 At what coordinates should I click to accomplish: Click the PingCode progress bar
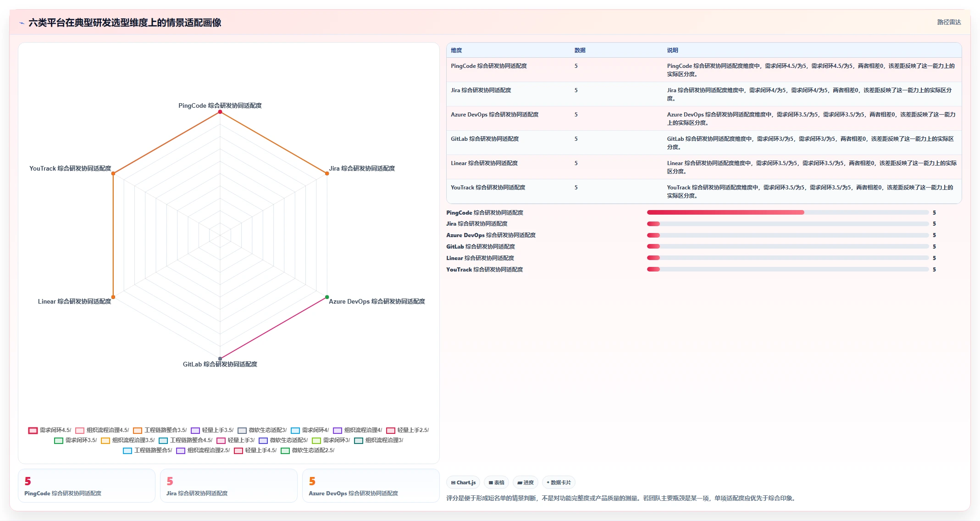788,212
